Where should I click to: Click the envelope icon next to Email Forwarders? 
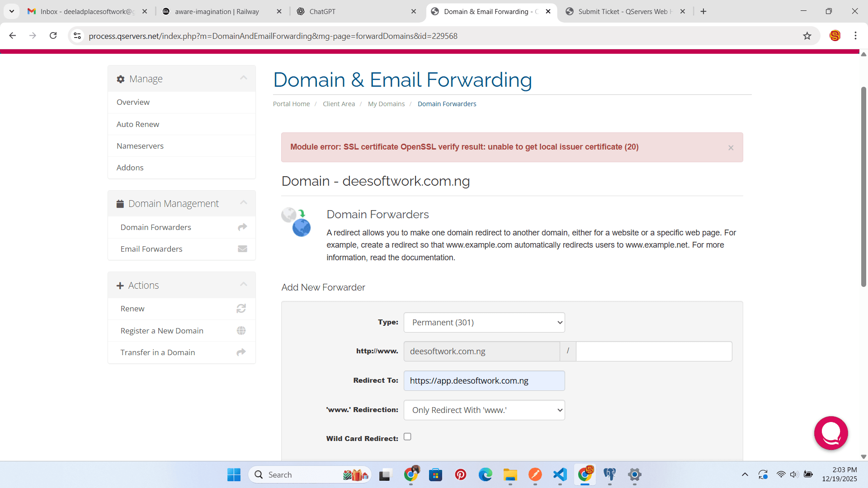point(242,249)
